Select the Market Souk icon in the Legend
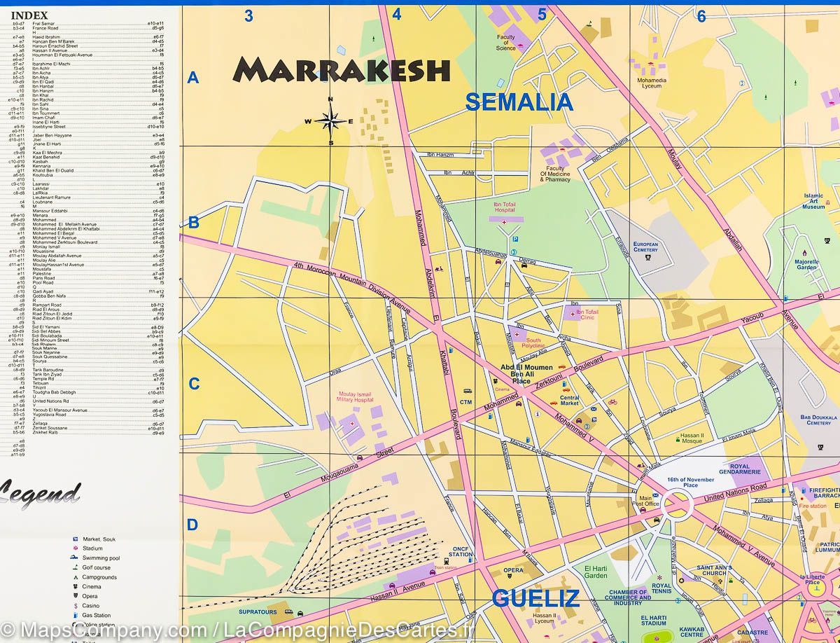This screenshot has width=840, height=643. pos(75,539)
